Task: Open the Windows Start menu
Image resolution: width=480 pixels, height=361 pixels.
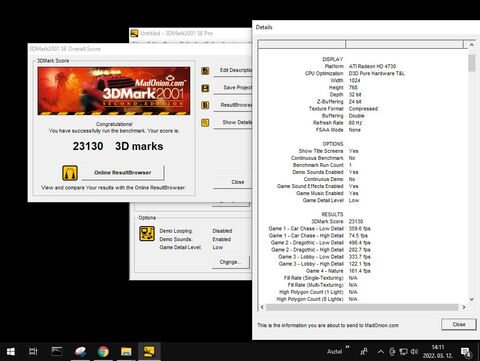Action: click(x=11, y=351)
